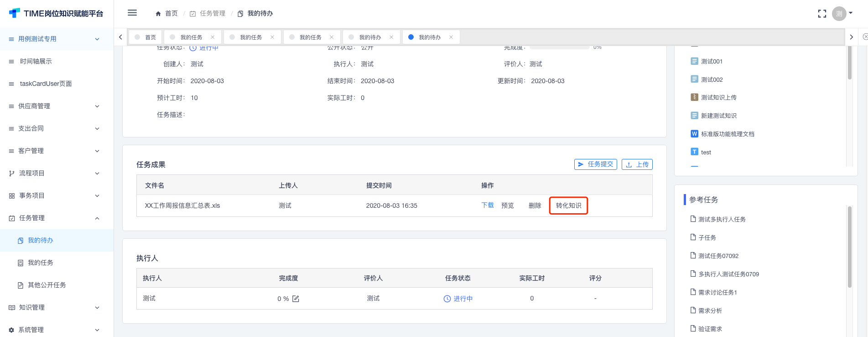The width and height of the screenshot is (868, 337).
Task: Click the platform logo TIME岗位知识赋能平台
Action: pos(57,14)
